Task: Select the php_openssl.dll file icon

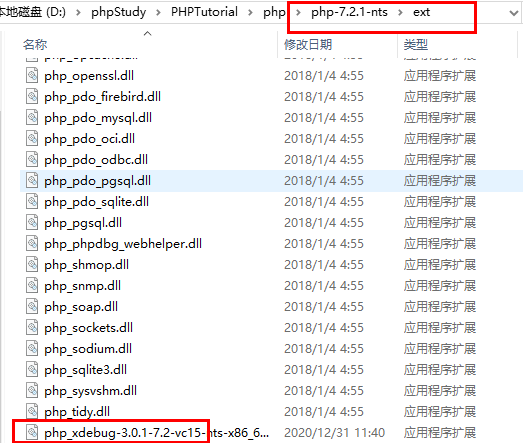Action: coord(32,75)
